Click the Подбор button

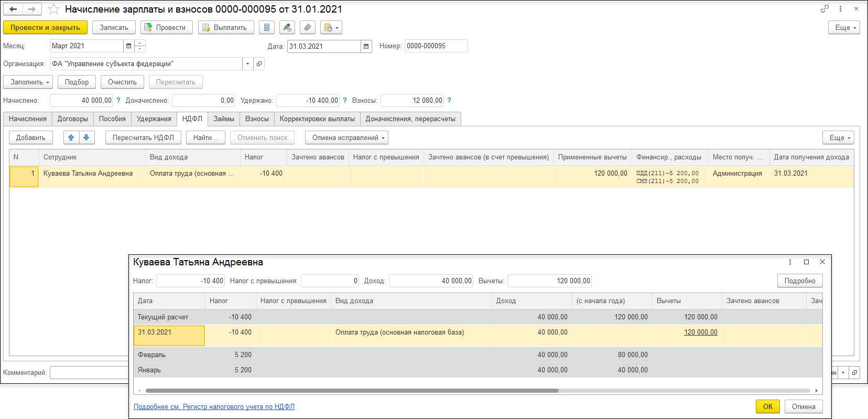tap(77, 82)
